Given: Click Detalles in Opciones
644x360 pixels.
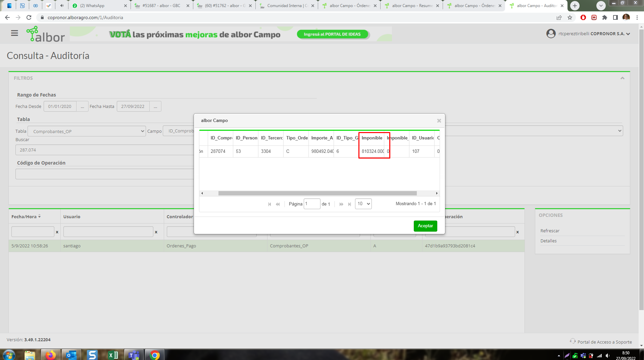Looking at the screenshot, I should pos(548,241).
